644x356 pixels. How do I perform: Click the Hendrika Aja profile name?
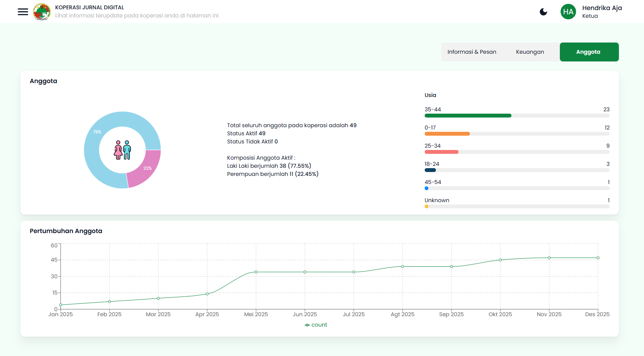602,8
